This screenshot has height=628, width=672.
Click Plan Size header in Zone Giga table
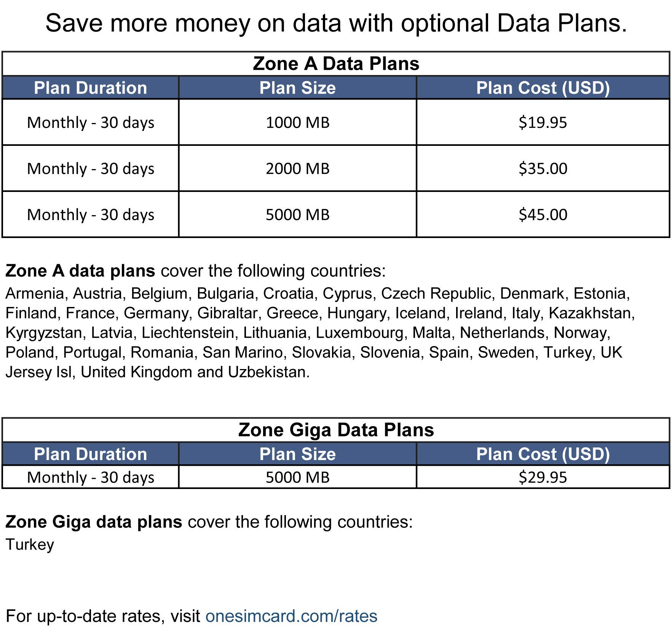(x=297, y=454)
